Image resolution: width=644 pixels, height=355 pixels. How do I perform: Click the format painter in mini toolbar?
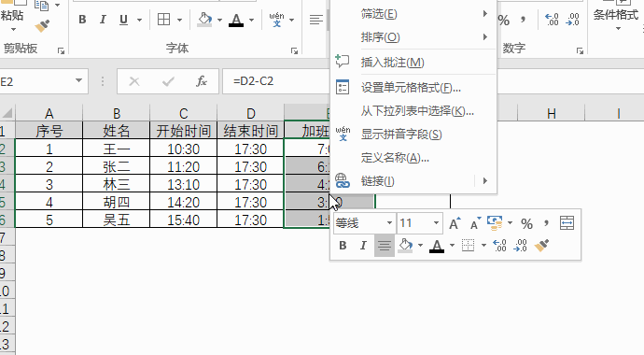pos(541,246)
